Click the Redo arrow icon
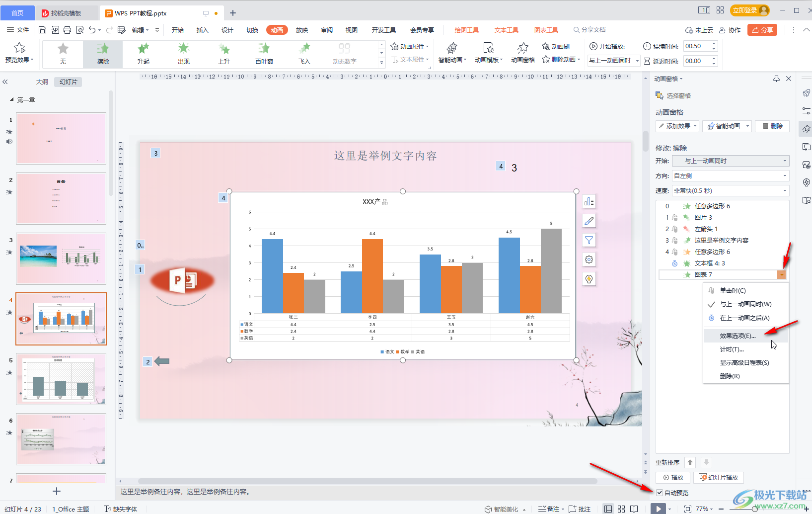Viewport: 812px width, 514px height. point(110,30)
